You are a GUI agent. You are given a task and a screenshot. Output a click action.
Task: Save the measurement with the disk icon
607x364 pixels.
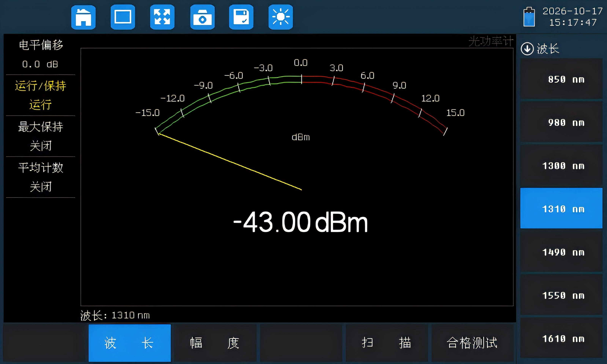tap(241, 17)
